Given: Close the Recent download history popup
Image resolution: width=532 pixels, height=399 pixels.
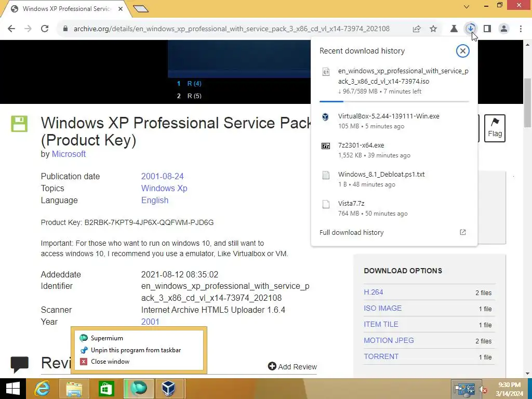Looking at the screenshot, I should pos(462,51).
